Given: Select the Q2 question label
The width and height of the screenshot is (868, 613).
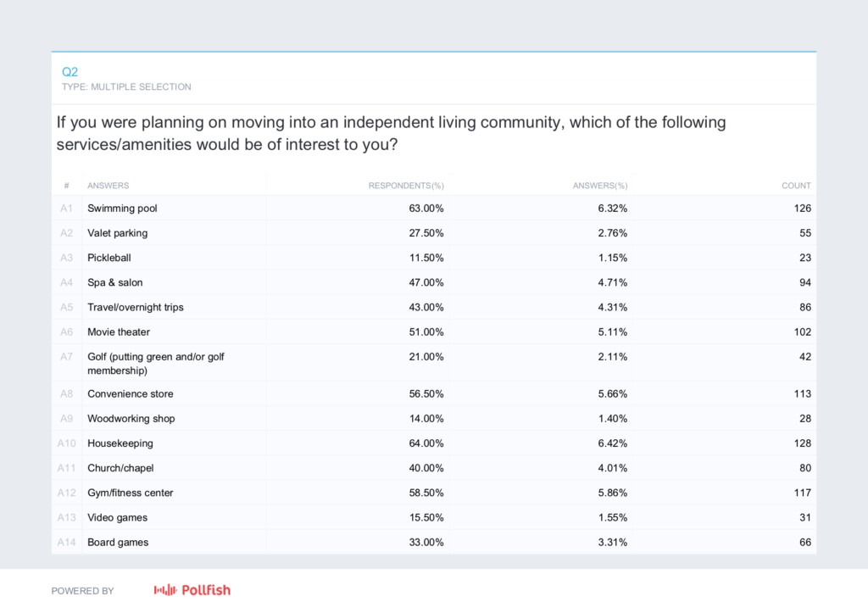Looking at the screenshot, I should 70,72.
